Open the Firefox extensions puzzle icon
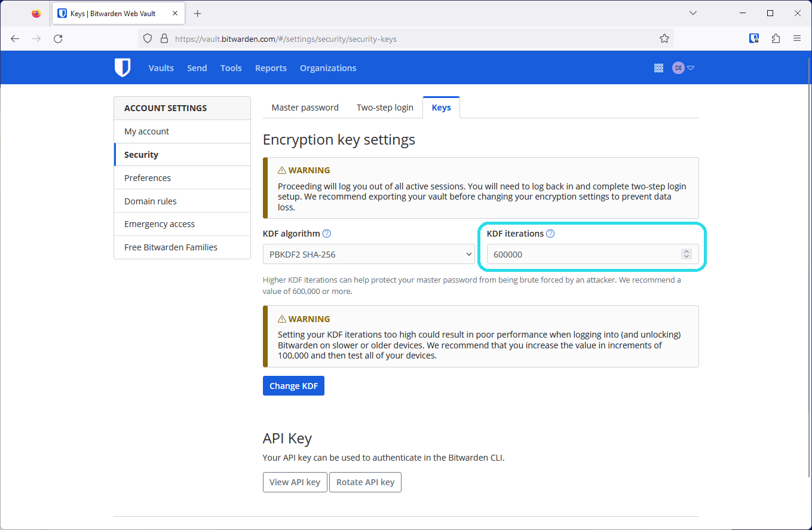 pyautogui.click(x=775, y=38)
